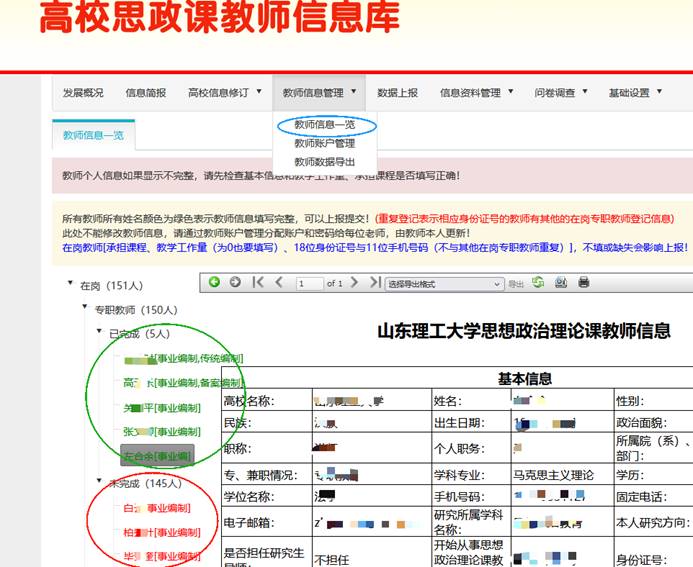Click the page number input field
Image resolution: width=693 pixels, height=567 pixels.
click(308, 284)
